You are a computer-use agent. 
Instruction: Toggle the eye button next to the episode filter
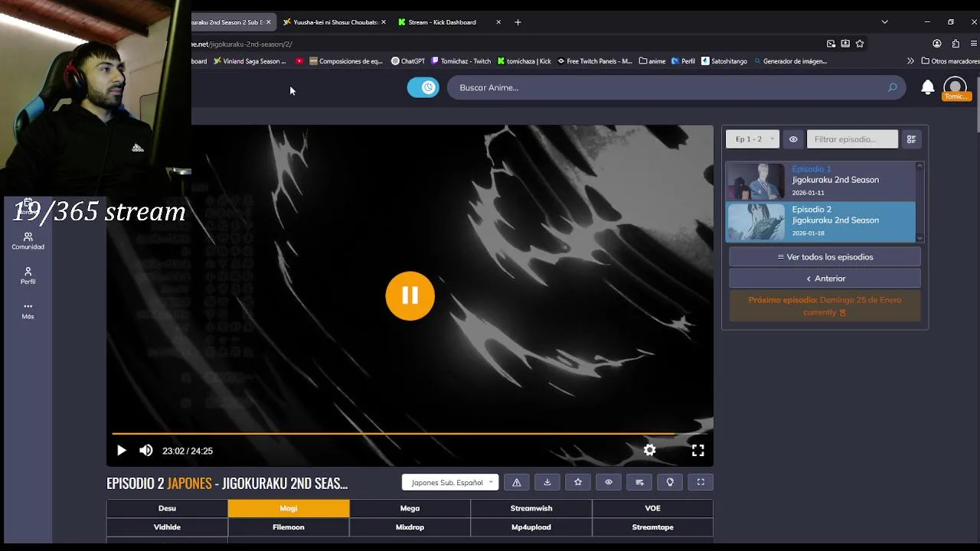(793, 139)
